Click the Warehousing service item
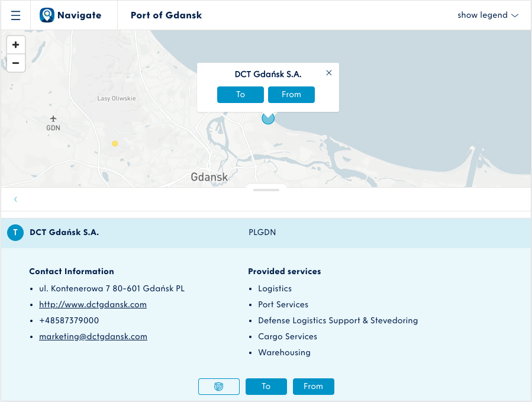This screenshot has height=402, width=532. point(284,352)
